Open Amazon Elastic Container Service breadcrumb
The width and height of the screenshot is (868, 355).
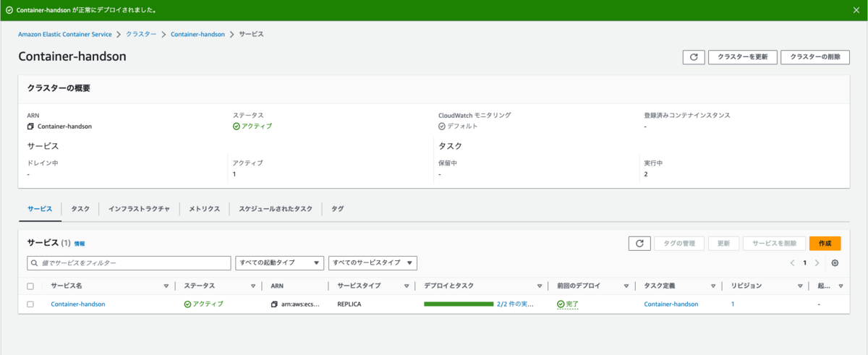coord(65,34)
